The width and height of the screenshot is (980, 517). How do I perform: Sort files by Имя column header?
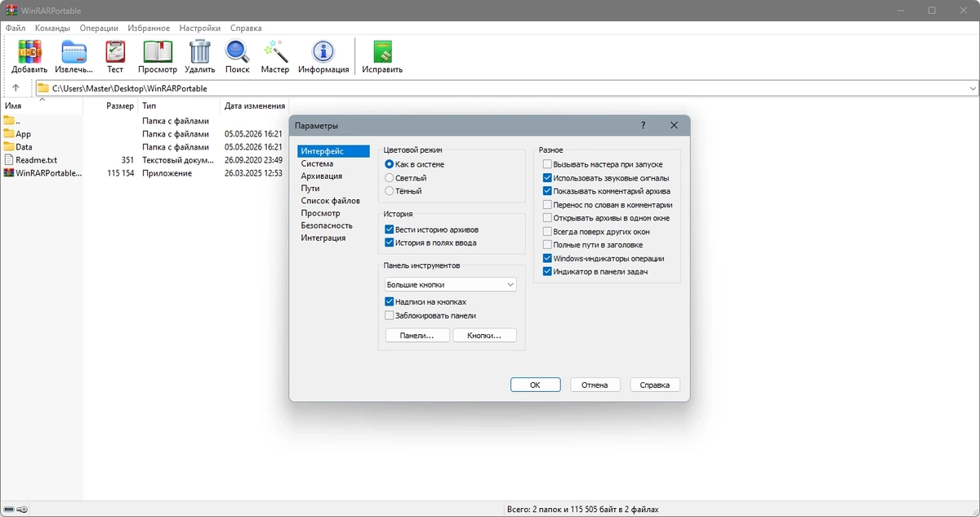pos(42,105)
